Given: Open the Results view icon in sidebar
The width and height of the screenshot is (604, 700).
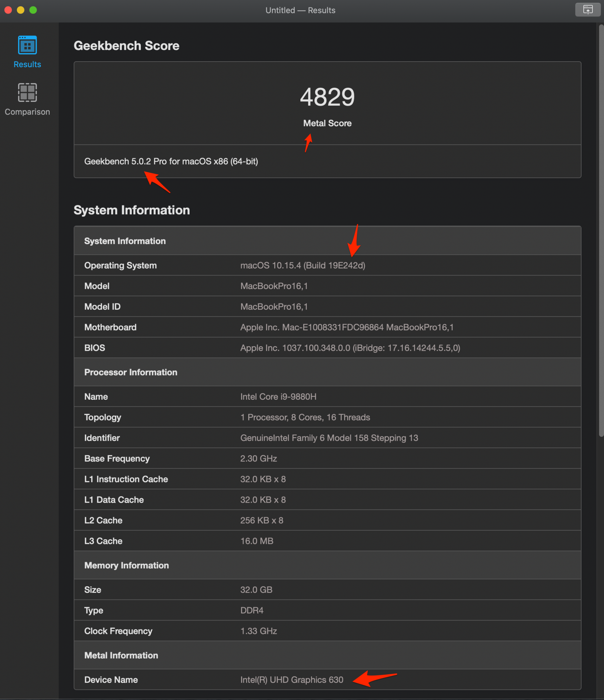Looking at the screenshot, I should click(x=27, y=45).
